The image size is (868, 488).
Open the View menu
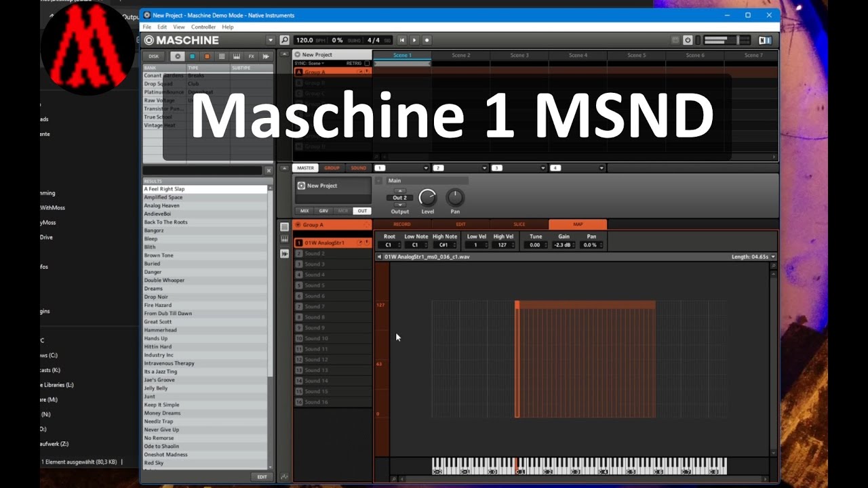click(178, 27)
